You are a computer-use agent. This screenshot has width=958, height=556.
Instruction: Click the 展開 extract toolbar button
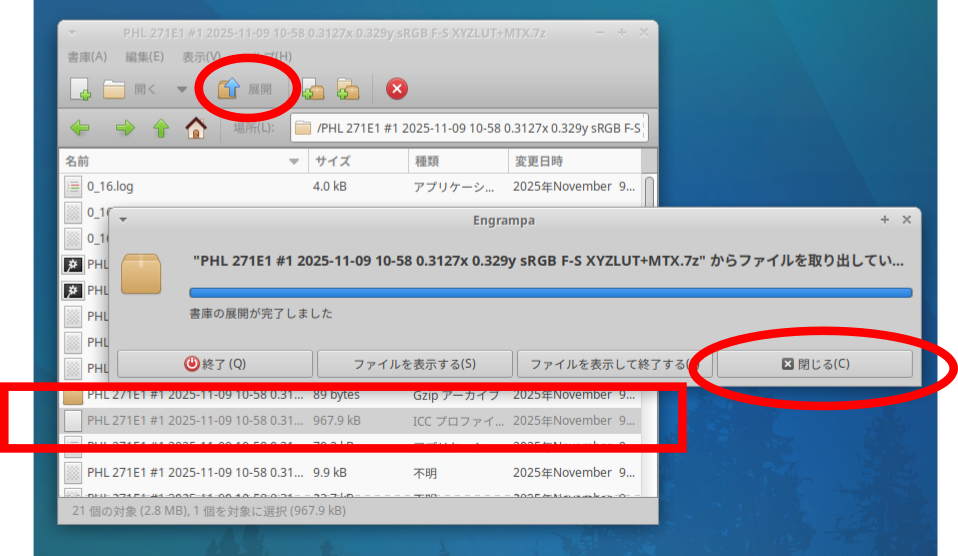[x=245, y=89]
